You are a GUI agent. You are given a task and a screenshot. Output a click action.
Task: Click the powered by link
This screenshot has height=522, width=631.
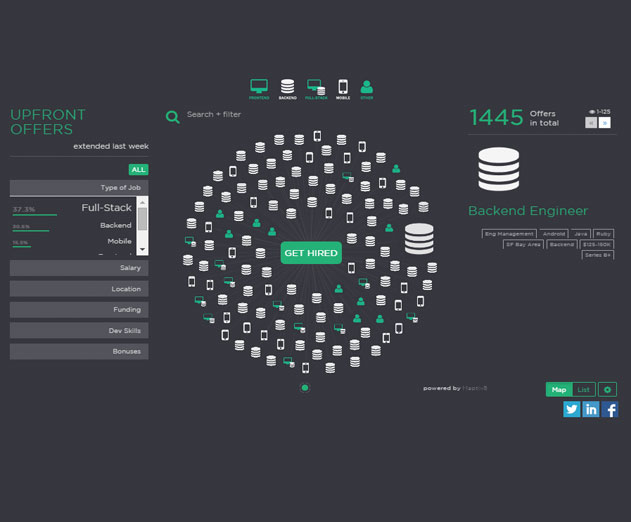pos(455,388)
